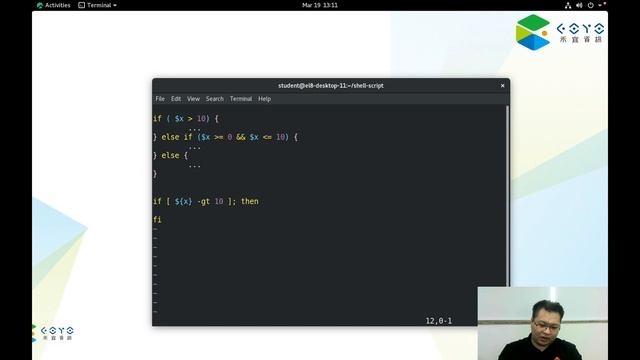Open the View menu in terminal
This screenshot has height=360, width=640.
pyautogui.click(x=193, y=99)
